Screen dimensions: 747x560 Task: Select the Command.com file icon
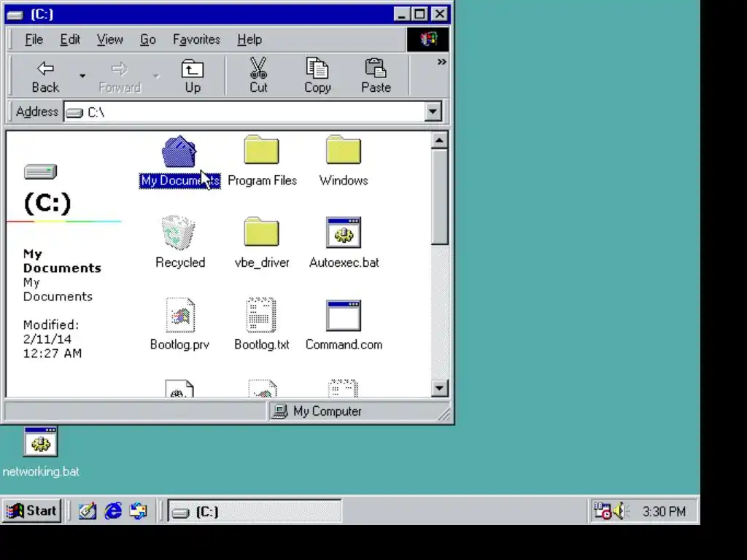(x=344, y=315)
